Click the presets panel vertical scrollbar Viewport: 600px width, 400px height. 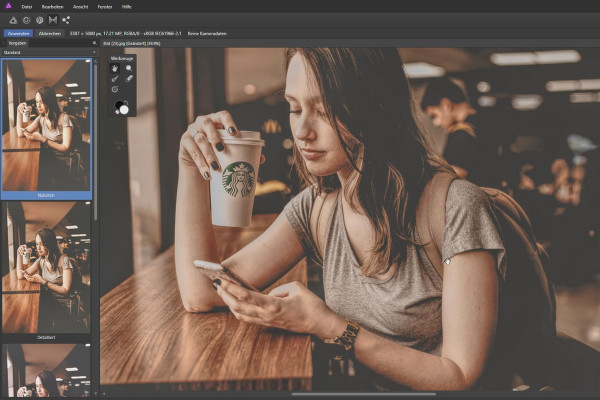pyautogui.click(x=95, y=142)
